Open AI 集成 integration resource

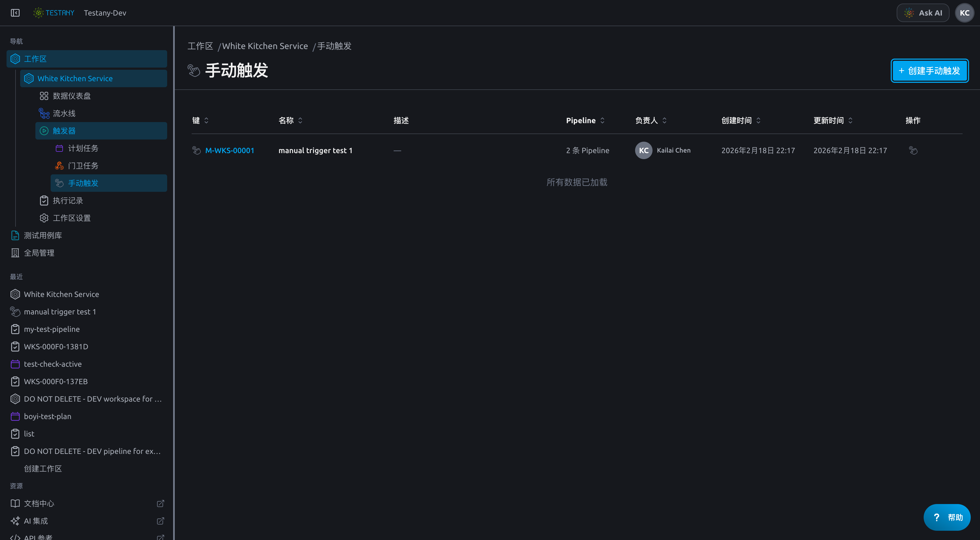pyautogui.click(x=36, y=521)
